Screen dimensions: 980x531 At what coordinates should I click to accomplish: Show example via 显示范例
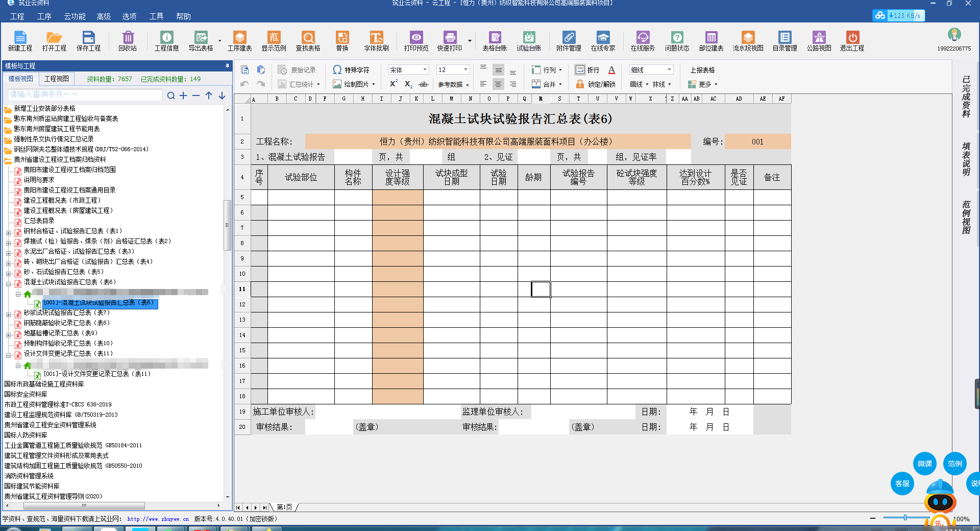[274, 41]
